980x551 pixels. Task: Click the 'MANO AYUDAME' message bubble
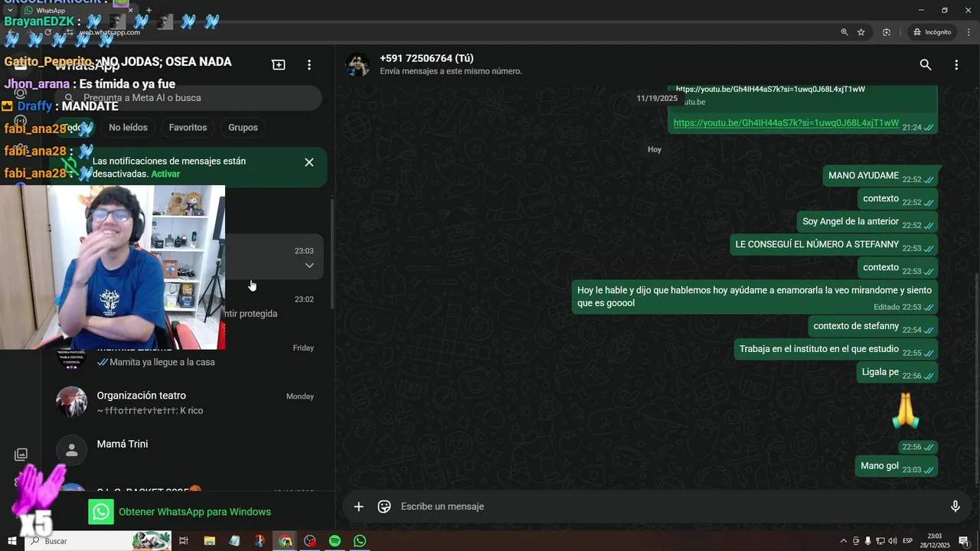point(880,176)
